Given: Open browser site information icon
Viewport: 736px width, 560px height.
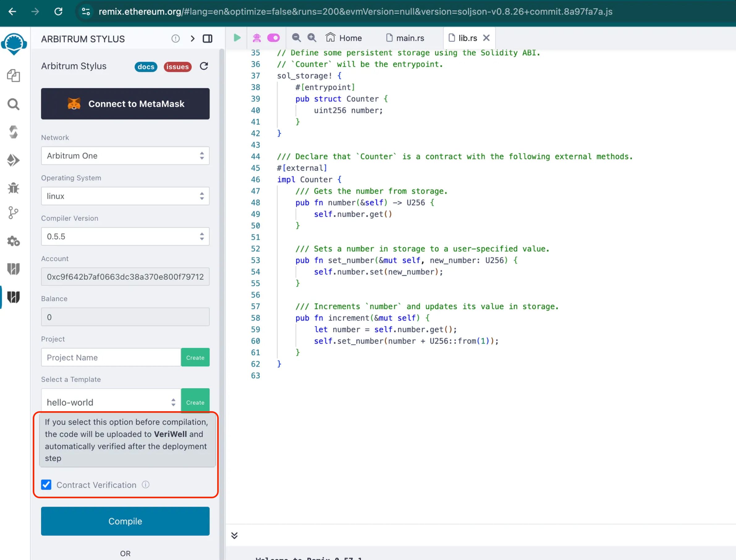Looking at the screenshot, I should pyautogui.click(x=86, y=12).
